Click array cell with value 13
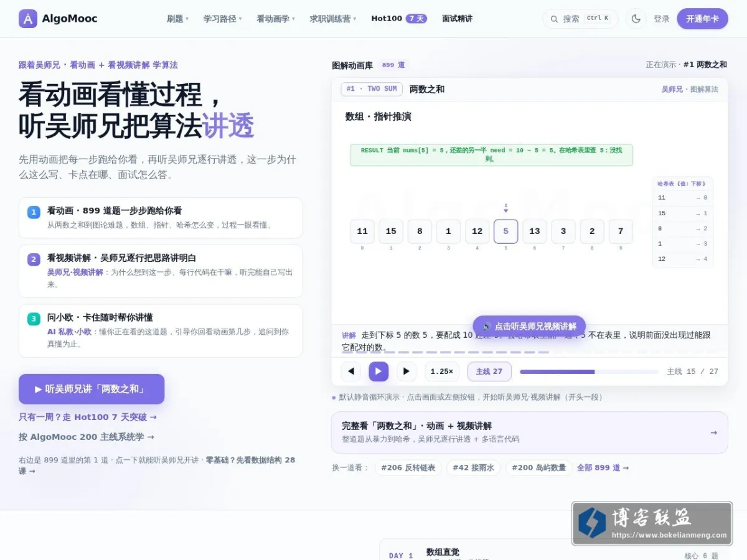The image size is (747, 560). click(534, 231)
